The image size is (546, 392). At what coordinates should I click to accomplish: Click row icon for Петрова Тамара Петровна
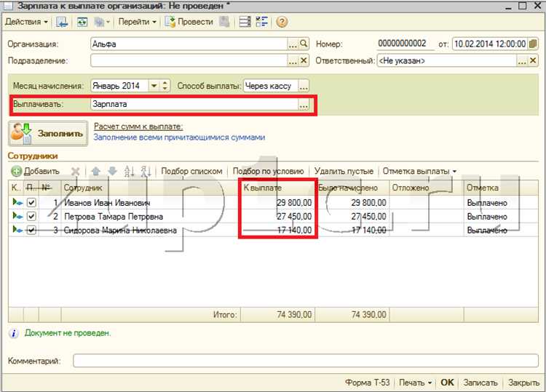17,216
